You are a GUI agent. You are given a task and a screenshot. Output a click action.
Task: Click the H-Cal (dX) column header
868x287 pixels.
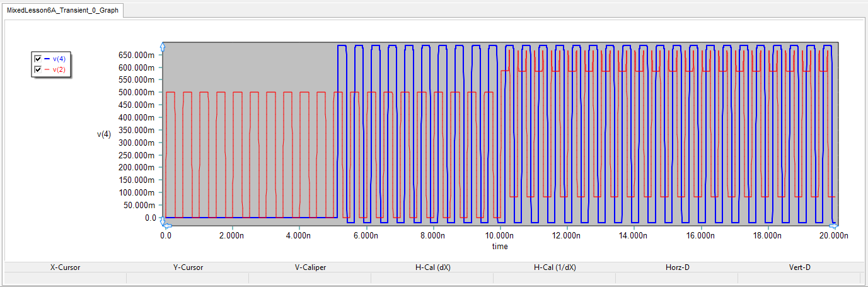coord(432,267)
